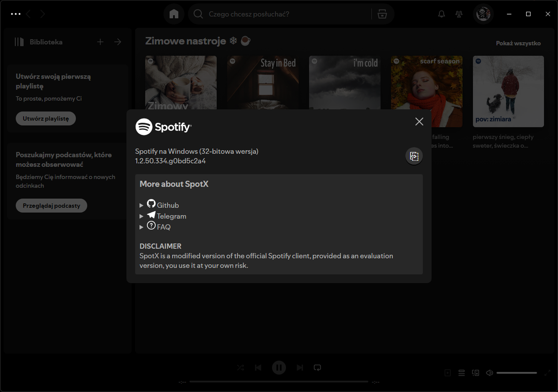Viewport: 558px width, 392px height.
Task: Open the Browse icon in search bar
Action: click(x=382, y=14)
